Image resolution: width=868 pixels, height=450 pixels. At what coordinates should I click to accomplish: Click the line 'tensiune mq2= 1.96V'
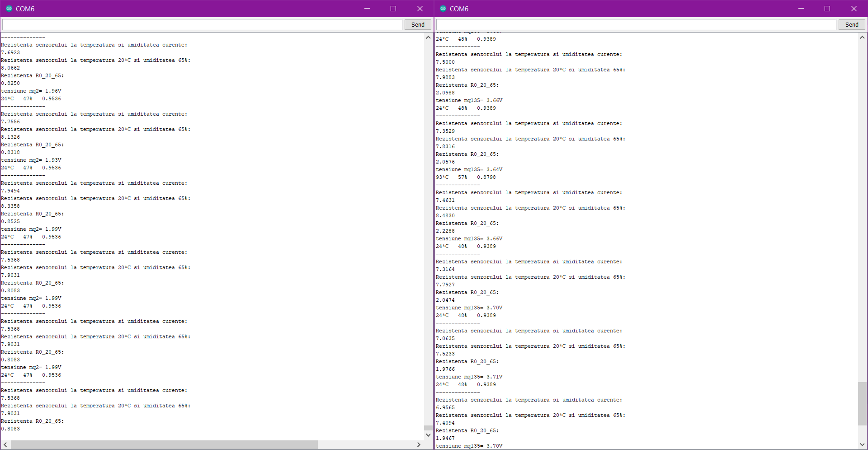pyautogui.click(x=31, y=91)
